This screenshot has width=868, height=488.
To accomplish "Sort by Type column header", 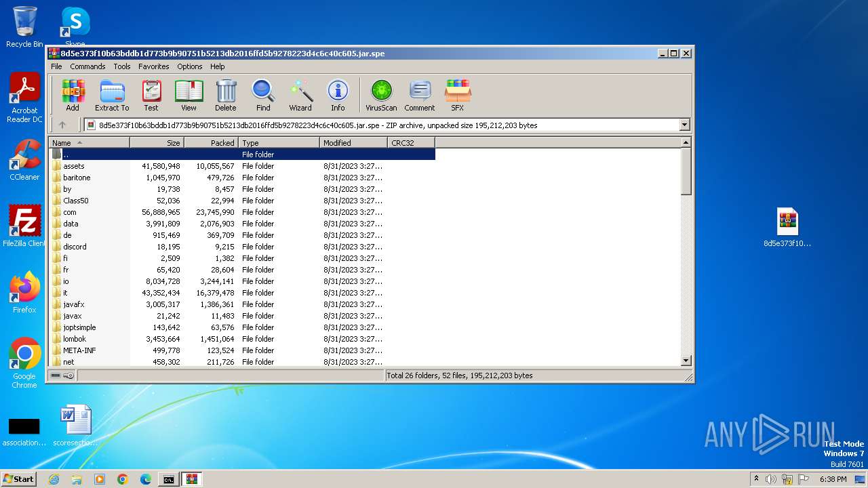I will pos(279,142).
